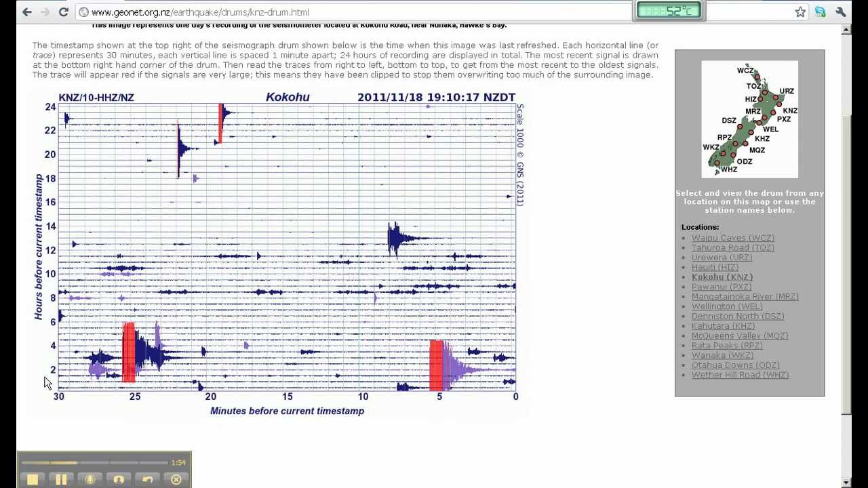The width and height of the screenshot is (868, 488).
Task: Toggle the webcam in the recorder bar
Action: click(x=119, y=479)
